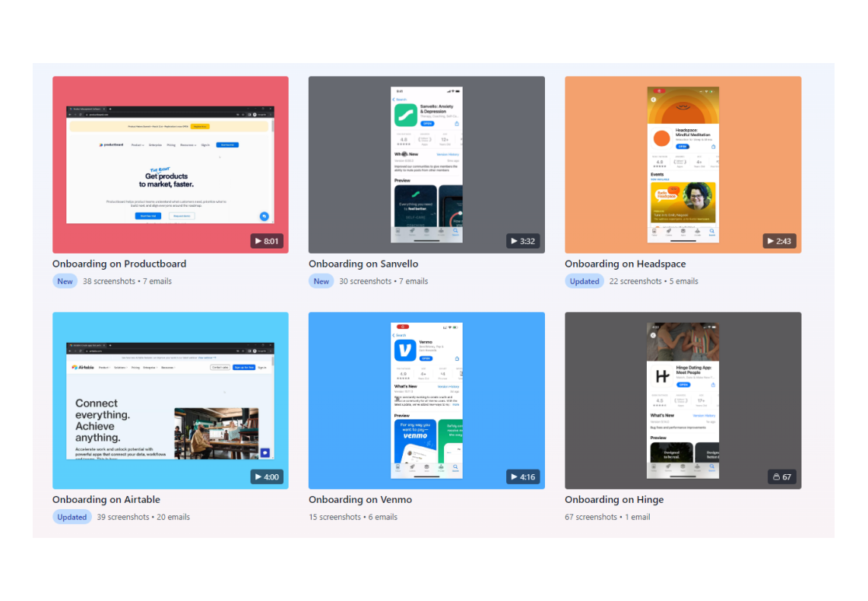
Task: Click the 'Onboarding on Venmo' title
Action: pos(360,500)
